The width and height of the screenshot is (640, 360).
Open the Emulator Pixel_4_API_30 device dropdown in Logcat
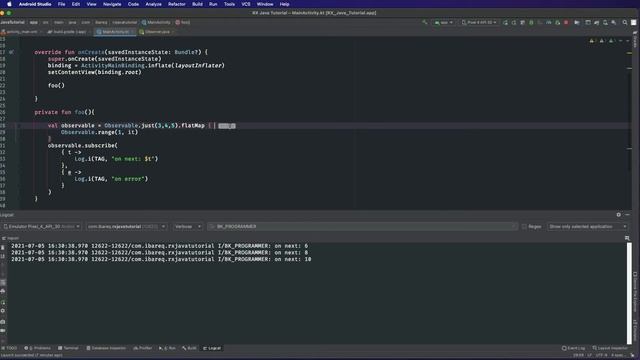point(41,227)
